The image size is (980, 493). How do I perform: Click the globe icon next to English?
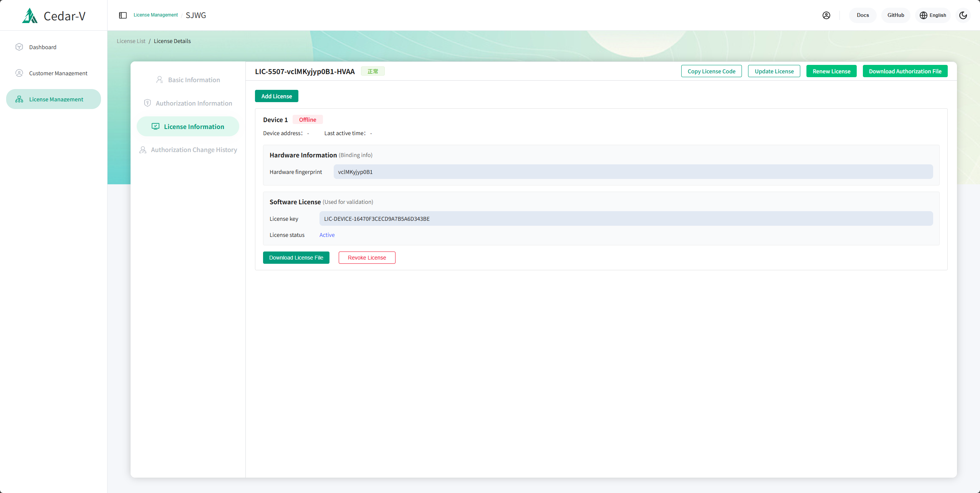(x=923, y=15)
